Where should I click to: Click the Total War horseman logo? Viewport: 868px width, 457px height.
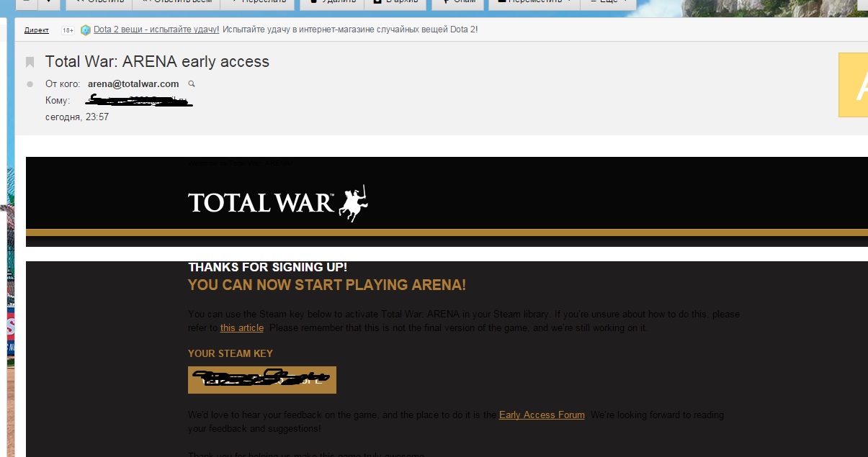click(x=354, y=203)
